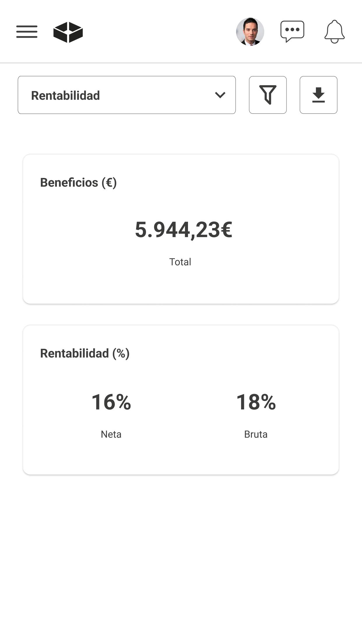Select the Rentabilidad (%) card title

[x=85, y=353]
